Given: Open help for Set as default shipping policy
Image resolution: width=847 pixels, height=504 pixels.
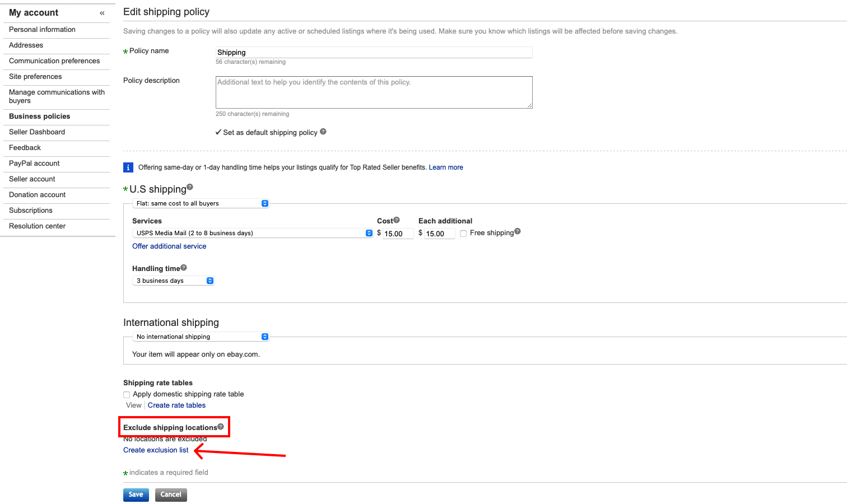Looking at the screenshot, I should point(324,132).
